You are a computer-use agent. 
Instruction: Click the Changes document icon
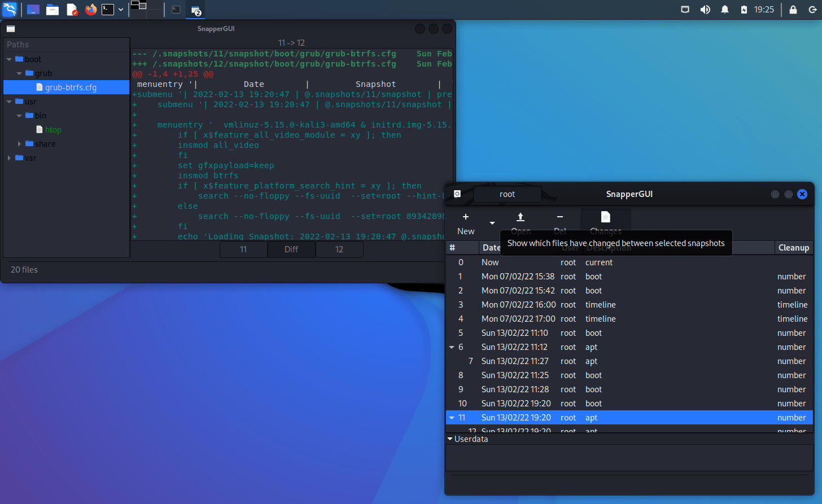605,217
